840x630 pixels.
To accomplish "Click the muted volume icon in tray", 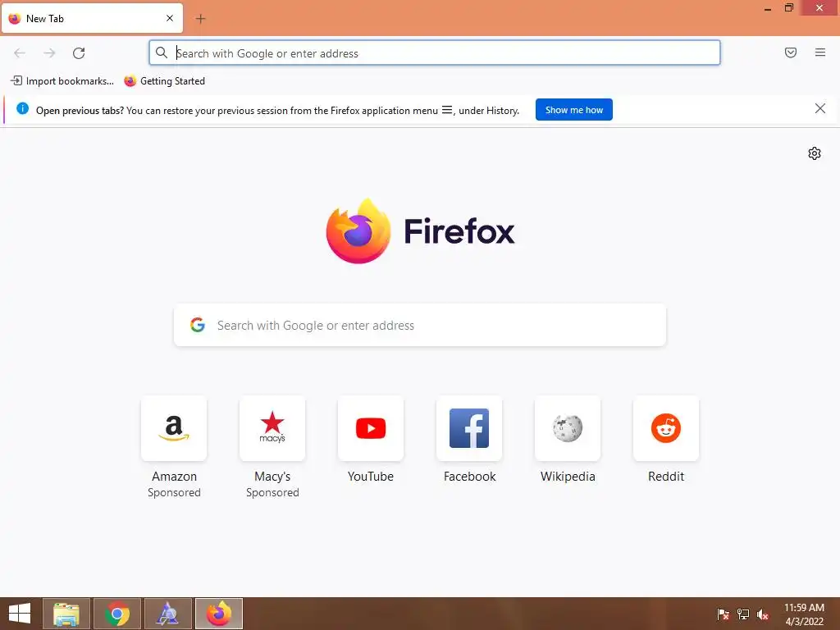I will click(x=763, y=614).
